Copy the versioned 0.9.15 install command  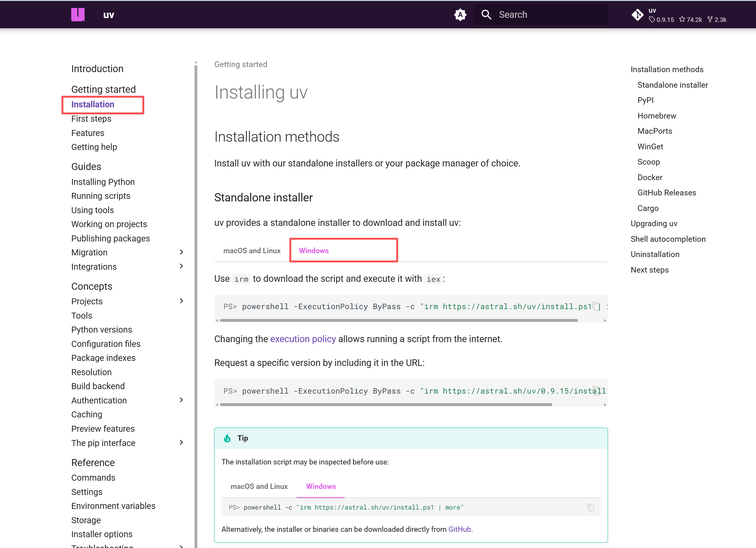[x=596, y=390]
